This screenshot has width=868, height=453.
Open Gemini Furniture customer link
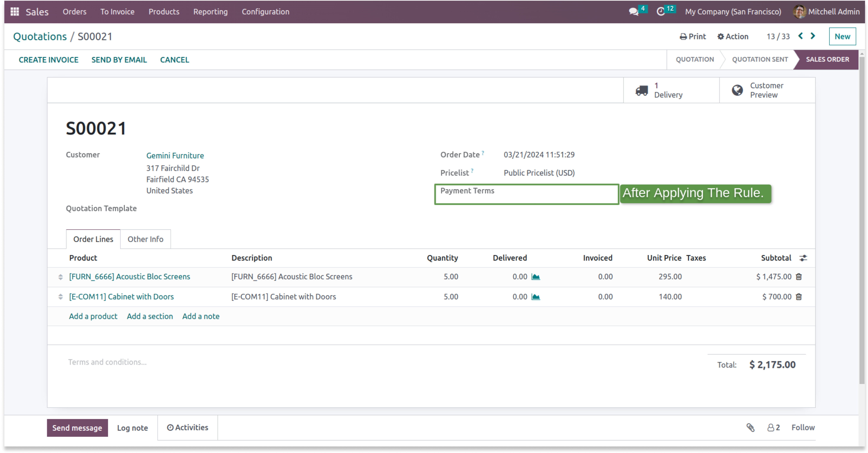click(x=175, y=155)
